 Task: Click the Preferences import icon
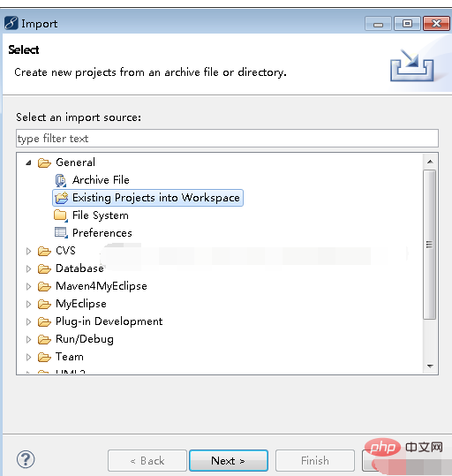(x=61, y=233)
